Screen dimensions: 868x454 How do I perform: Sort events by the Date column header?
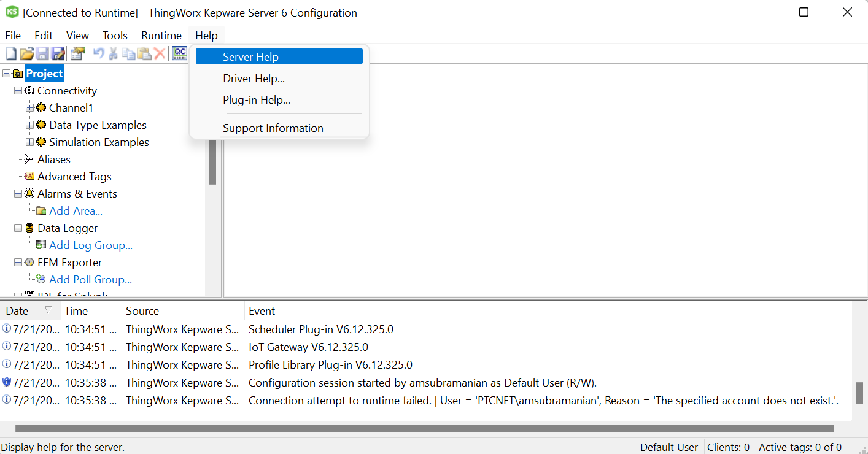point(18,310)
